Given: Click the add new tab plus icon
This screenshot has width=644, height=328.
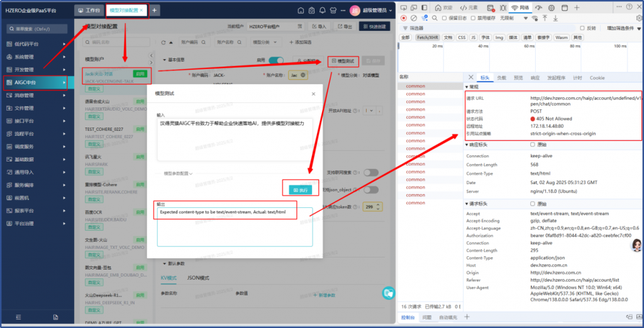Looking at the screenshot, I should point(155,10).
